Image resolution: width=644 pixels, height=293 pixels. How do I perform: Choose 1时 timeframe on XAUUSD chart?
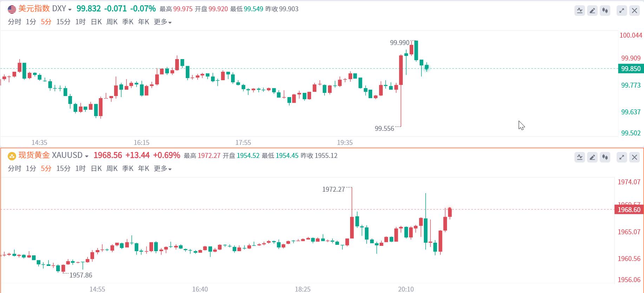pyautogui.click(x=80, y=168)
